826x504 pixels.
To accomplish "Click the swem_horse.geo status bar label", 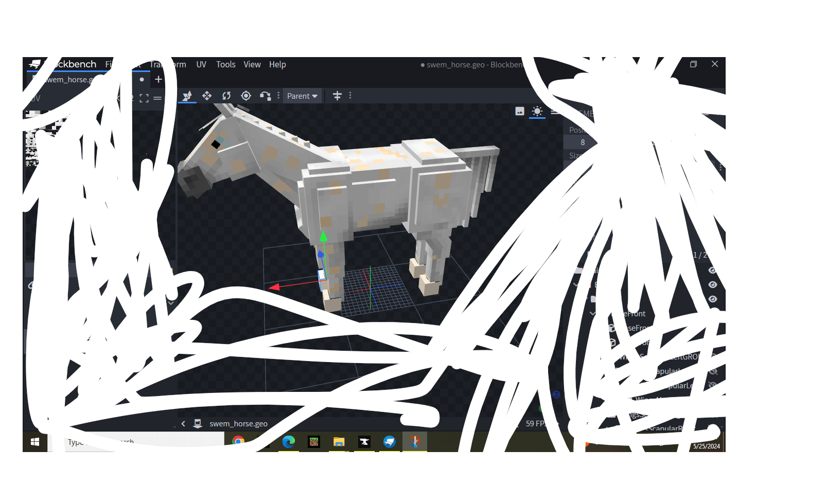I will [238, 424].
